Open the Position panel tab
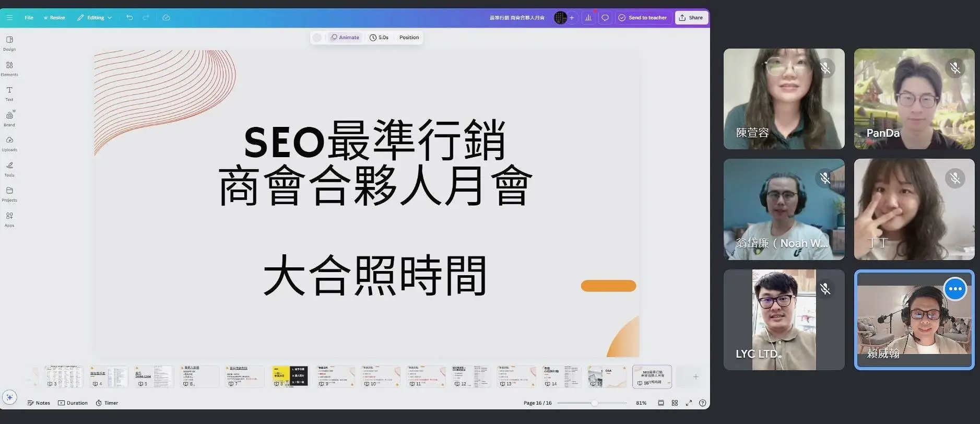The width and height of the screenshot is (980, 424). coord(409,38)
